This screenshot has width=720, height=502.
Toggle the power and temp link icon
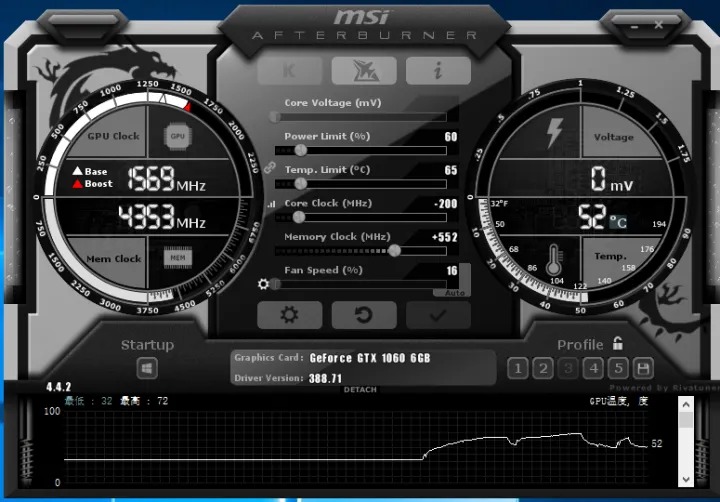(x=270, y=168)
